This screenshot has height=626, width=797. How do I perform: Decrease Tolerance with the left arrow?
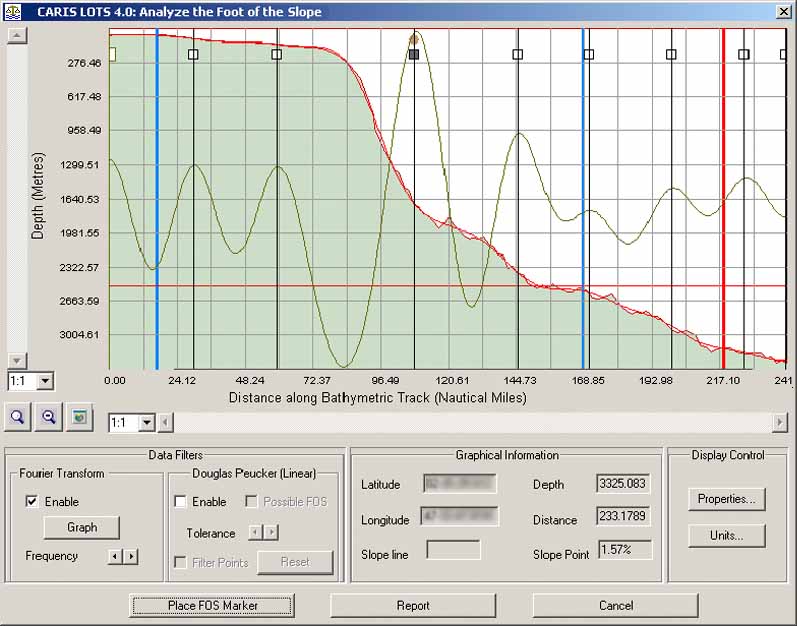click(256, 533)
